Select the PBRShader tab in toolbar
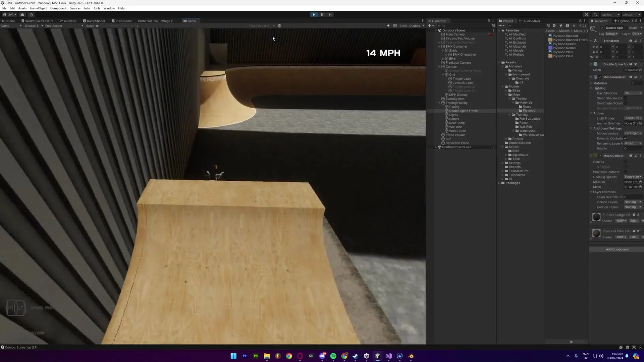Image resolution: width=644 pixels, height=362 pixels. [122, 21]
